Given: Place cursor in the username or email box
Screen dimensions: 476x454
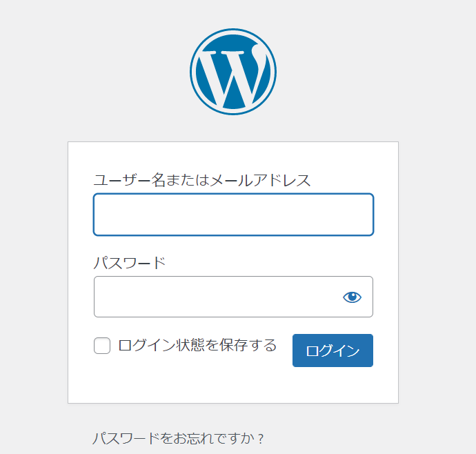Looking at the screenshot, I should tap(233, 215).
